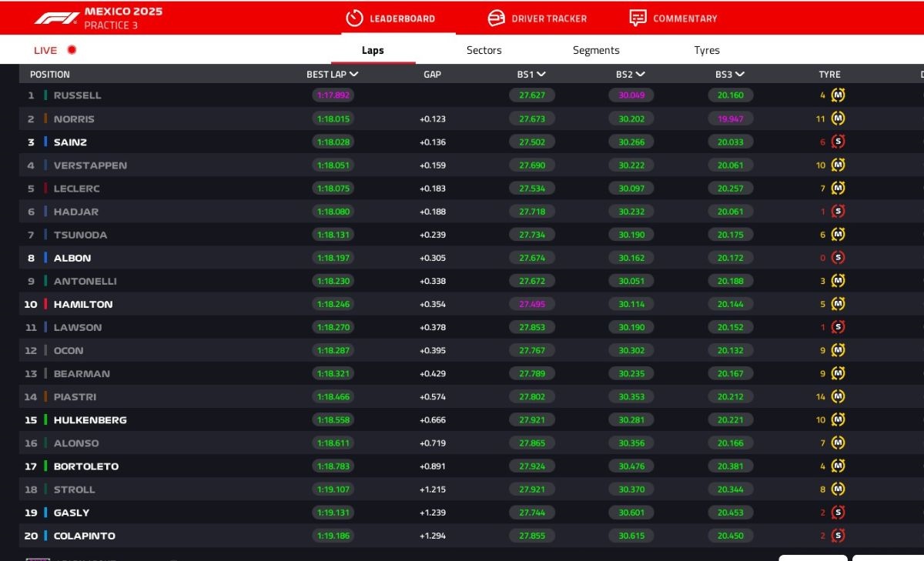This screenshot has width=924, height=561.
Task: Switch to the Sectors tab
Action: pyautogui.click(x=484, y=50)
